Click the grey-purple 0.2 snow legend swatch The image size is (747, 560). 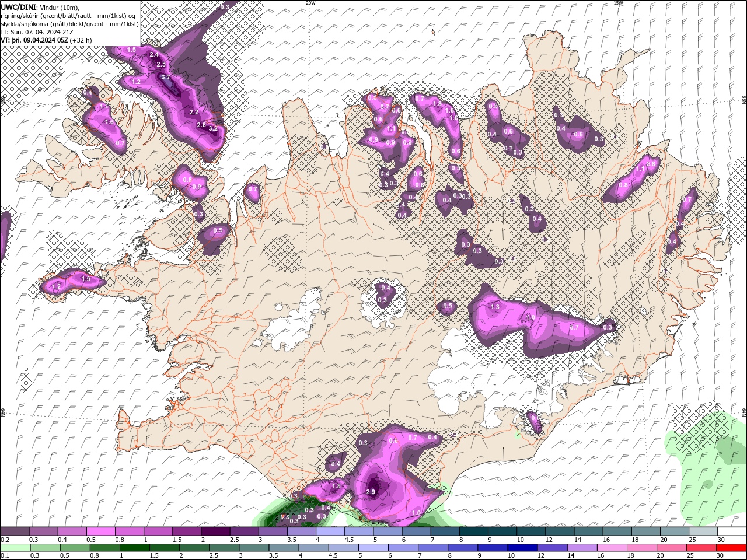[x=15, y=531]
